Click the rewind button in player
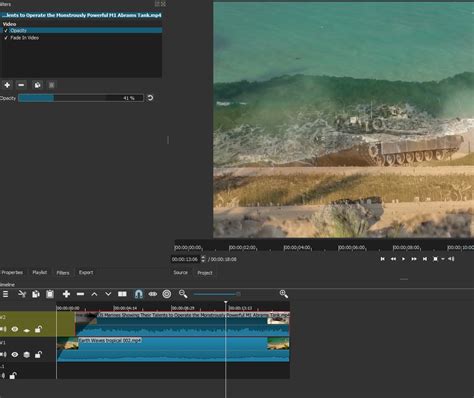Viewport: 474px width, 398px height. tap(393, 259)
